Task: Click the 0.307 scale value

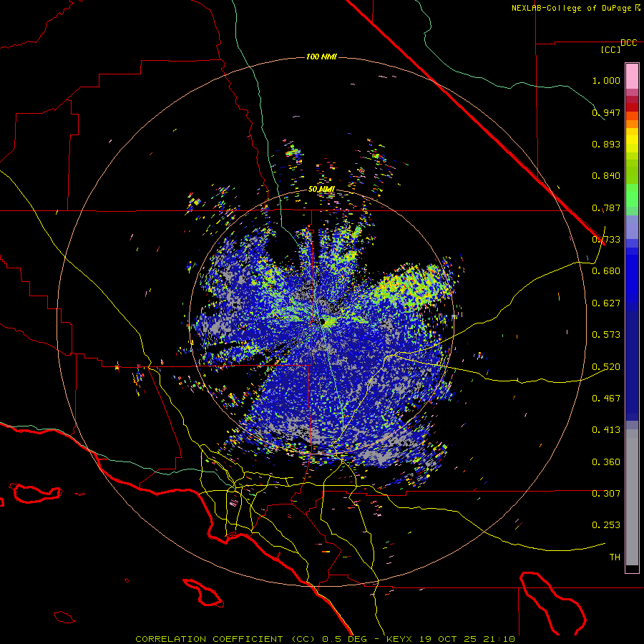Action: pos(606,494)
